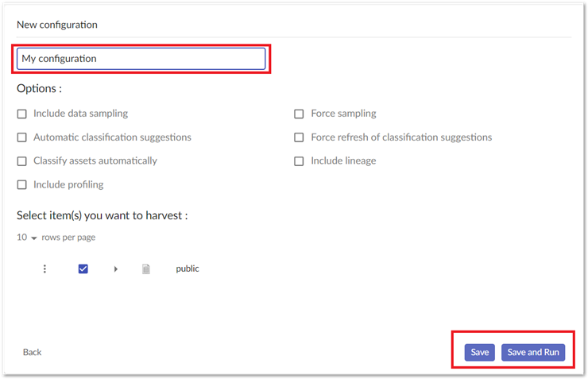Check Force refresh of classification suggestions
Viewport: 588px width, 379px height.
pyautogui.click(x=300, y=137)
